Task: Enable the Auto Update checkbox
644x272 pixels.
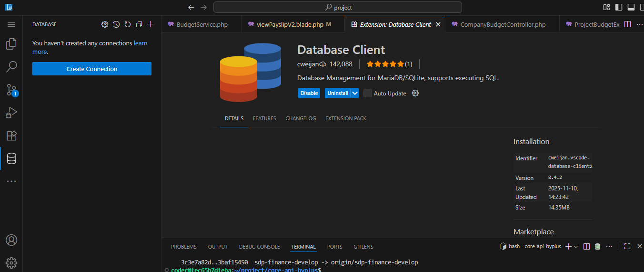Action: tap(368, 93)
